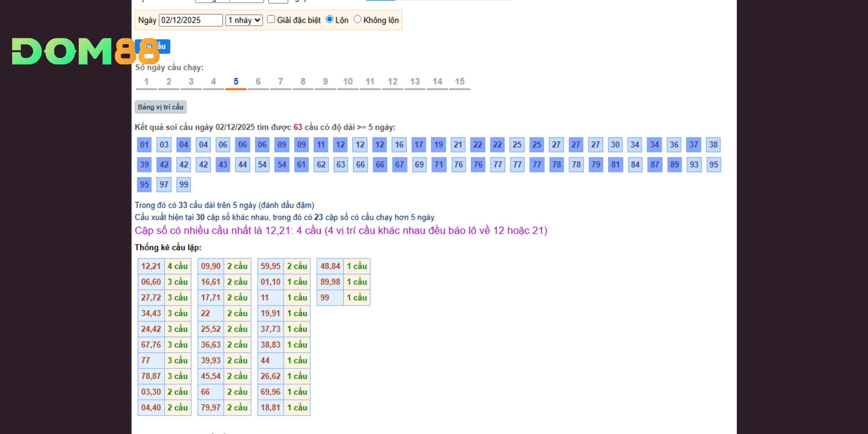Click the DOM88 logo
This screenshot has width=868, height=434.
pos(85,51)
